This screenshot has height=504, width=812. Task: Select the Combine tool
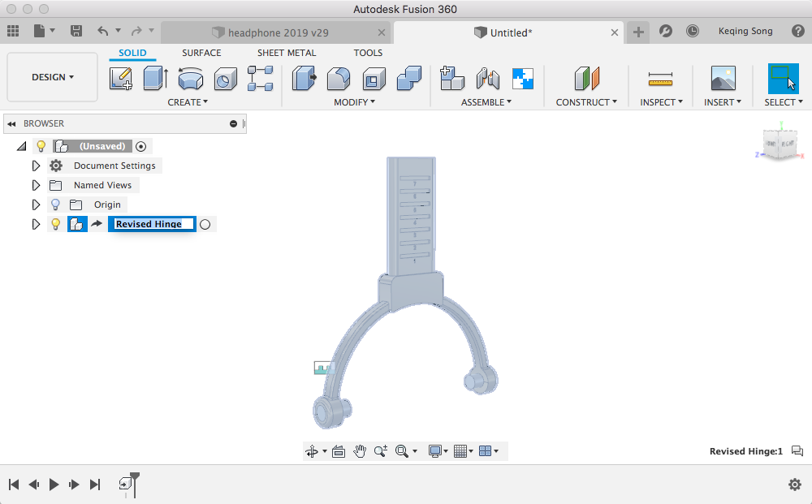pos(409,79)
